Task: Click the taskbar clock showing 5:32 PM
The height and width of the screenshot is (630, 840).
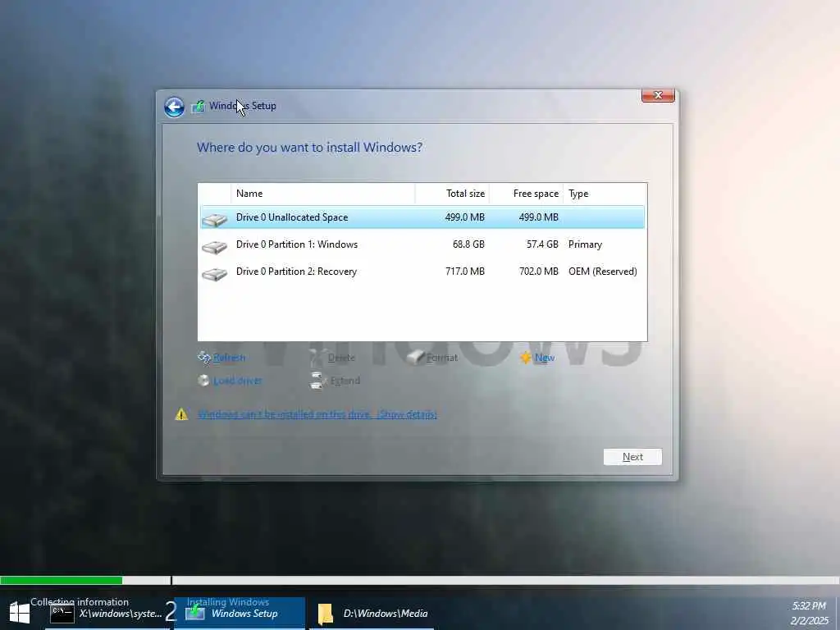Action: [x=810, y=614]
